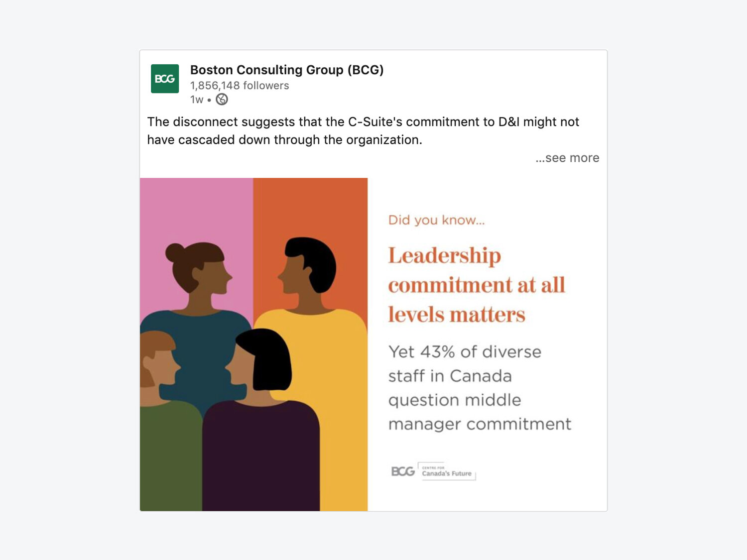Click the 1w post timestamp

click(x=197, y=100)
